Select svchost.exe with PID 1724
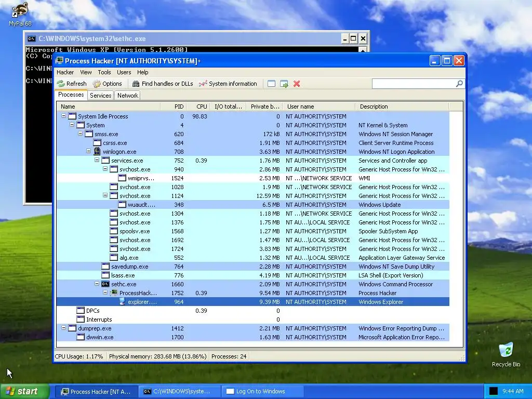 (x=253, y=249)
